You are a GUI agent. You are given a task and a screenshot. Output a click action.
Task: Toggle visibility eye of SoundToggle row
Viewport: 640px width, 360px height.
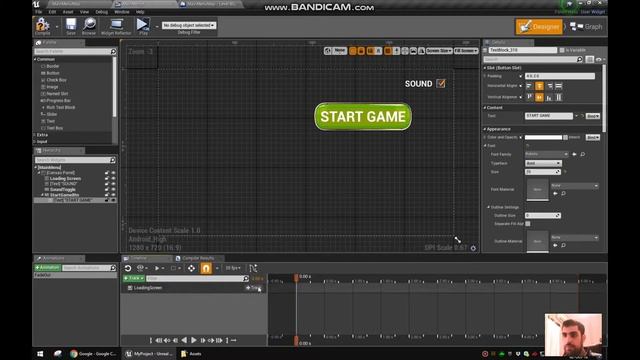113,189
